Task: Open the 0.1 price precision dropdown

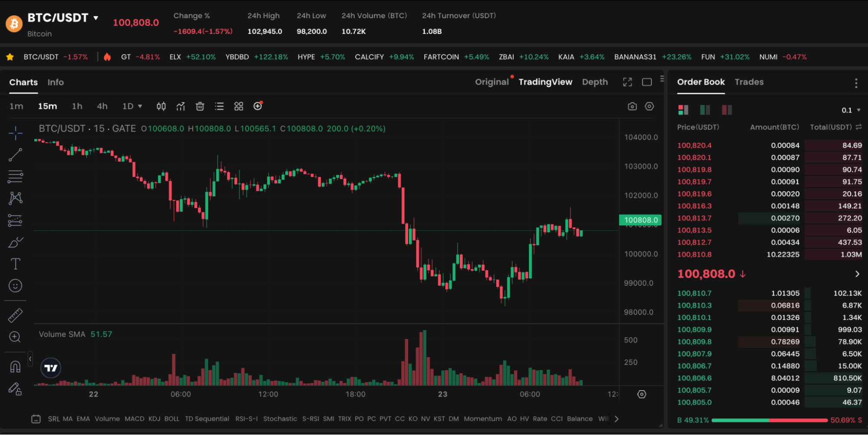Action: tap(851, 110)
